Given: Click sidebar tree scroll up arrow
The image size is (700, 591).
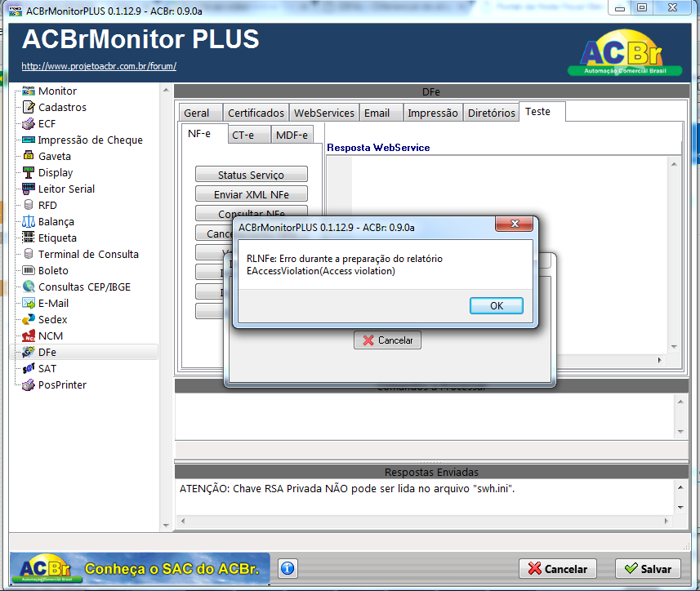Looking at the screenshot, I should coord(166,90).
